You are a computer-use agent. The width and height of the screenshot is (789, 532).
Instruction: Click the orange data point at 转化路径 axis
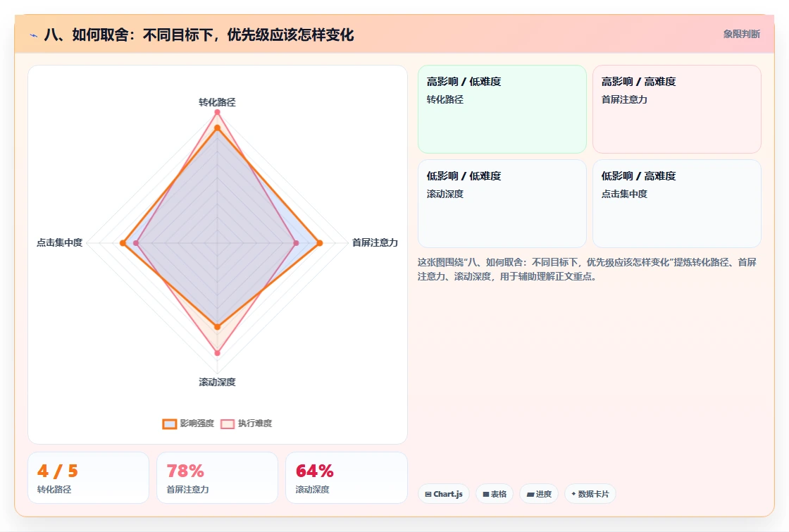click(x=218, y=128)
